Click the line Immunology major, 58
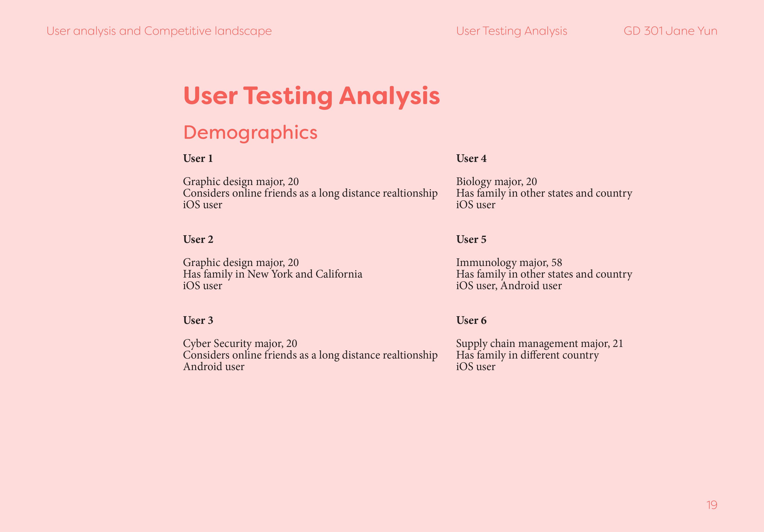 click(x=509, y=263)
